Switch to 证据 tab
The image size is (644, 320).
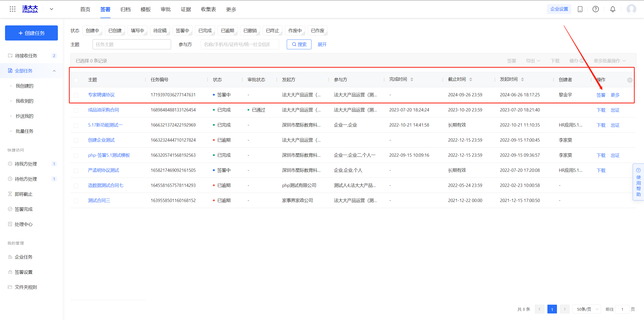(186, 9)
